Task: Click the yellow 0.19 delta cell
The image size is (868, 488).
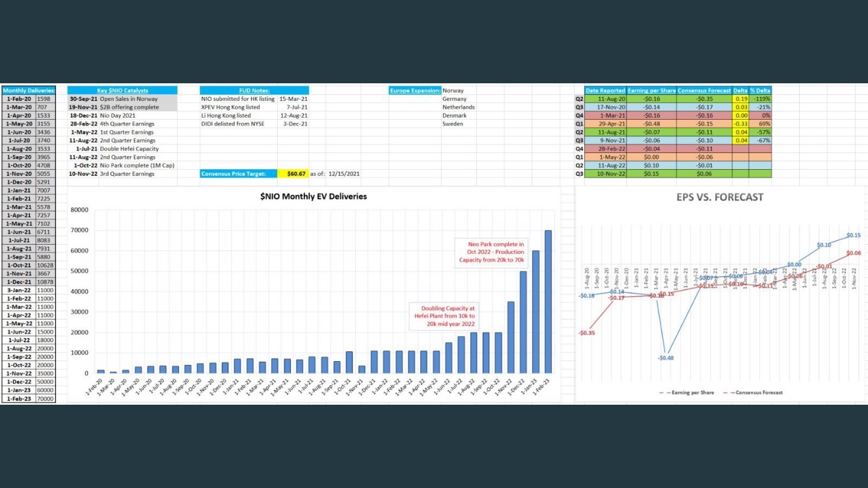Action: (740, 99)
